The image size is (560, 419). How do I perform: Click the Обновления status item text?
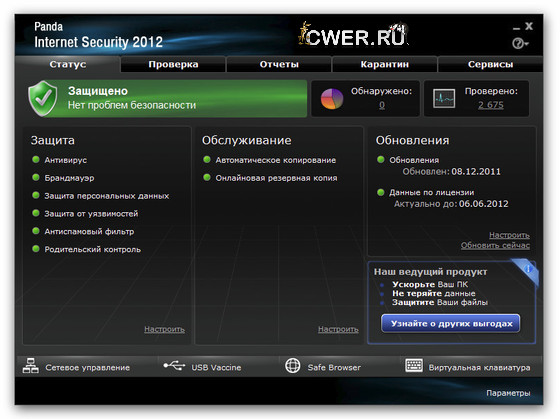pyautogui.click(x=414, y=160)
